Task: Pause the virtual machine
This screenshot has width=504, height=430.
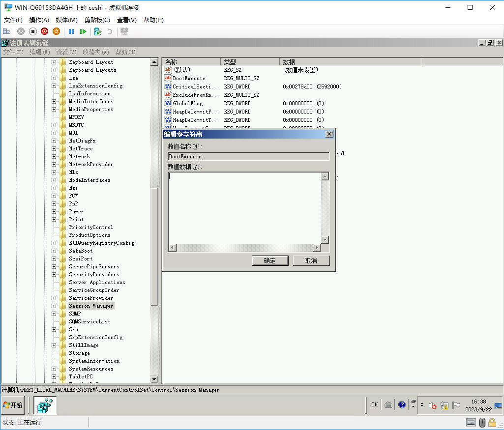Action: click(71, 31)
